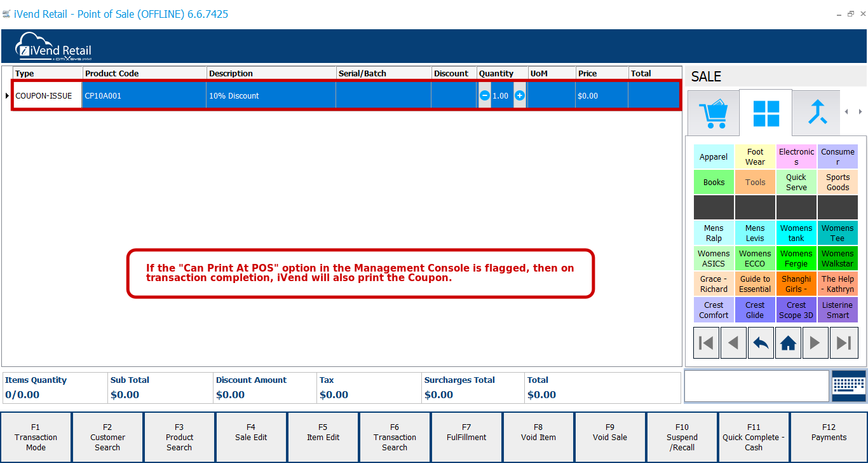Image resolution: width=868 pixels, height=463 pixels.
Task: Go to first page of product buttons
Action: point(706,343)
